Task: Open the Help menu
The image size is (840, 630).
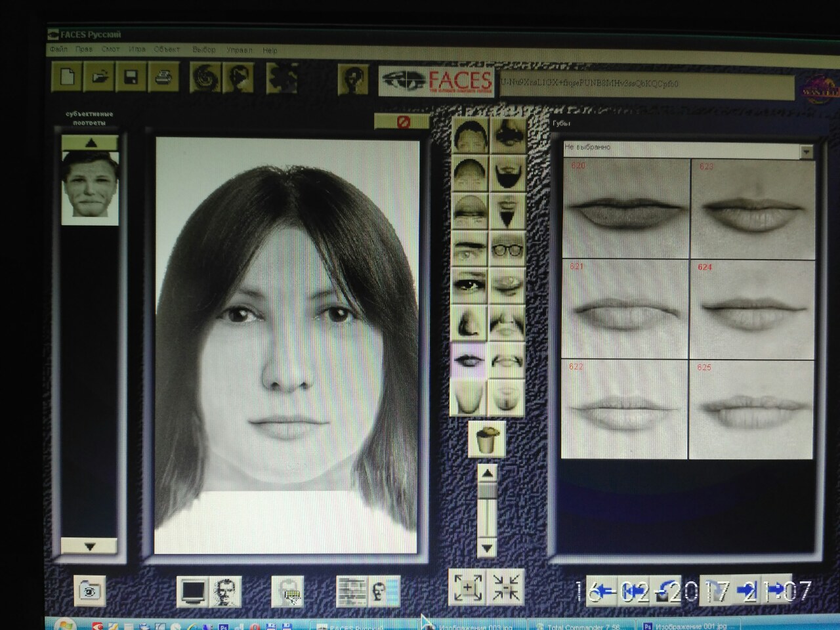Action: pos(270,50)
